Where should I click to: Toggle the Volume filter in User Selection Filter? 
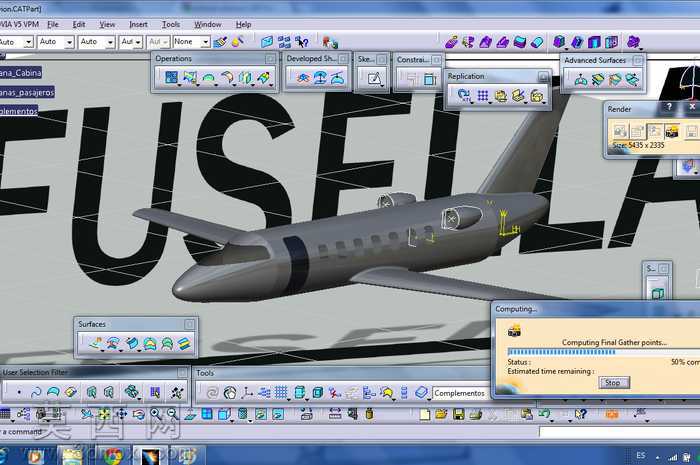(71, 393)
